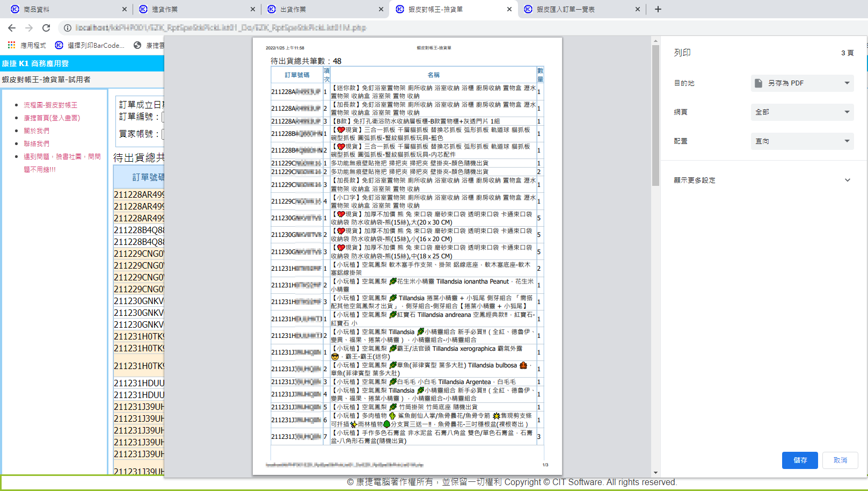This screenshot has width=868, height=491.
Task: Open a new browser tab
Action: click(x=658, y=9)
